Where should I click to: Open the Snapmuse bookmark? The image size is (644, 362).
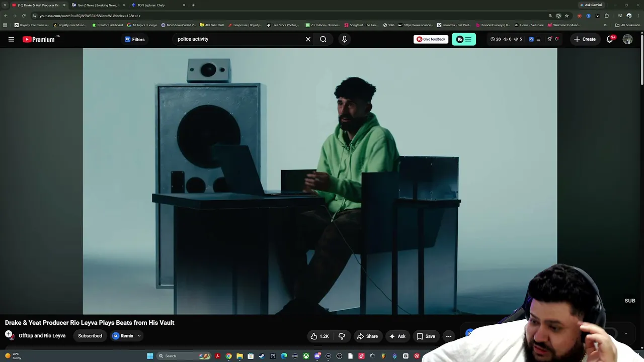245,25
